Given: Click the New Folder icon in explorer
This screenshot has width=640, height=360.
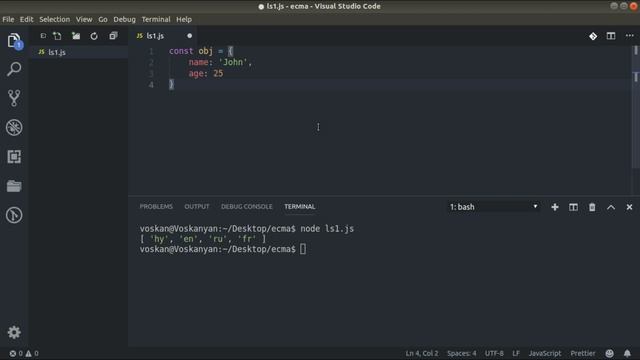Looking at the screenshot, I should pyautogui.click(x=76, y=36).
